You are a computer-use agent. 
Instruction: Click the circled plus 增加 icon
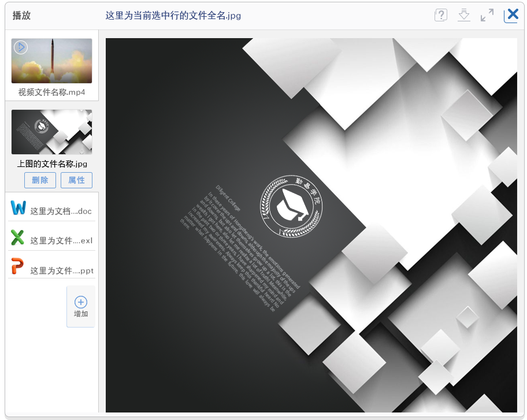[x=81, y=302]
